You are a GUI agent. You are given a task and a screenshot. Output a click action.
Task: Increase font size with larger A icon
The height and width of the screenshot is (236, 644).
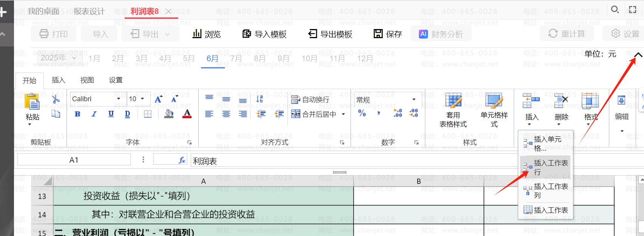158,99
